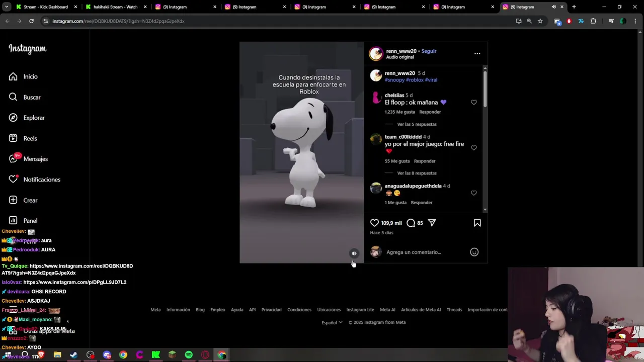This screenshot has height=362, width=644.
Task: Click the install app icon in address bar
Action: click(519, 21)
